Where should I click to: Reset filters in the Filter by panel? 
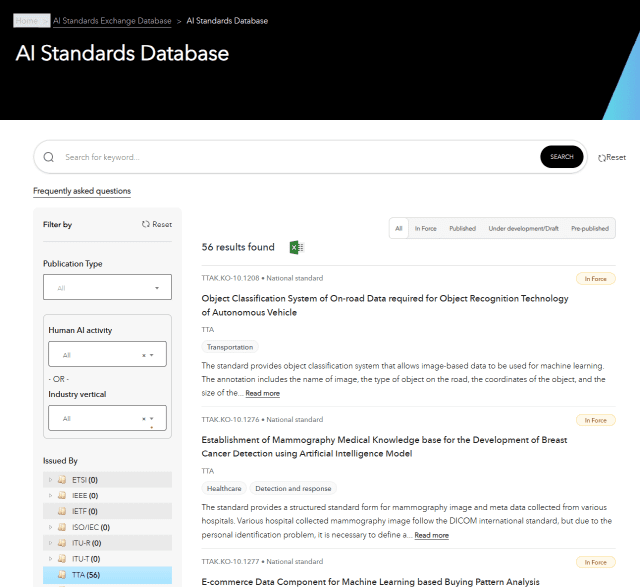pyautogui.click(x=157, y=225)
